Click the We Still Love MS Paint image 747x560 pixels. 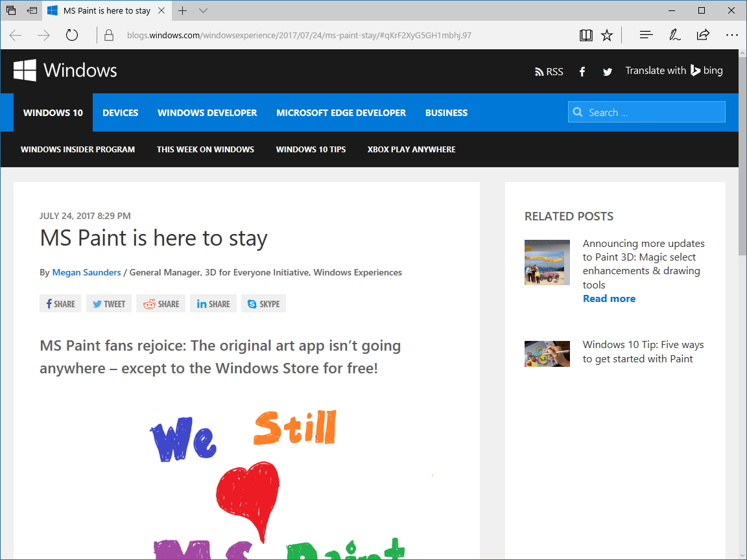click(x=278, y=482)
